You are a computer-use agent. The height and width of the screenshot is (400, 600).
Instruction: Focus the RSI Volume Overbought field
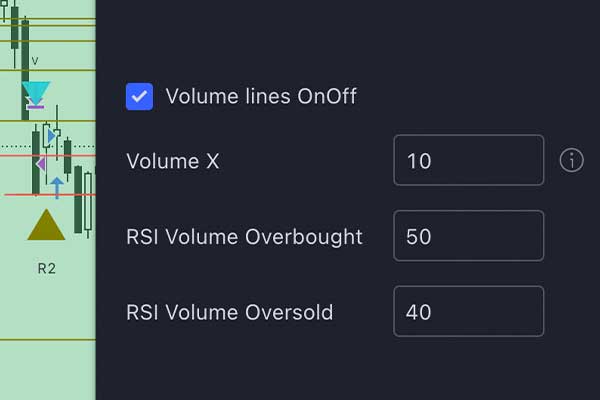tap(468, 236)
